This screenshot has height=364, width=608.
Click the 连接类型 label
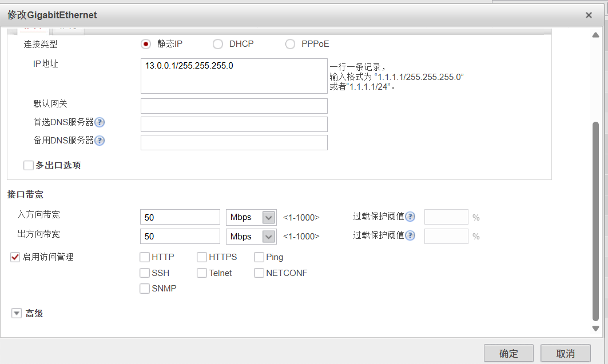[x=41, y=45]
